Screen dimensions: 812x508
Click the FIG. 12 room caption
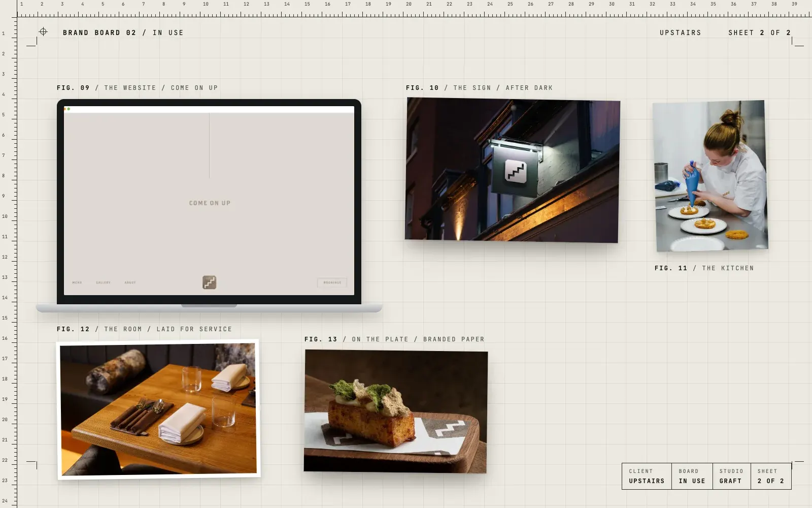coord(145,329)
